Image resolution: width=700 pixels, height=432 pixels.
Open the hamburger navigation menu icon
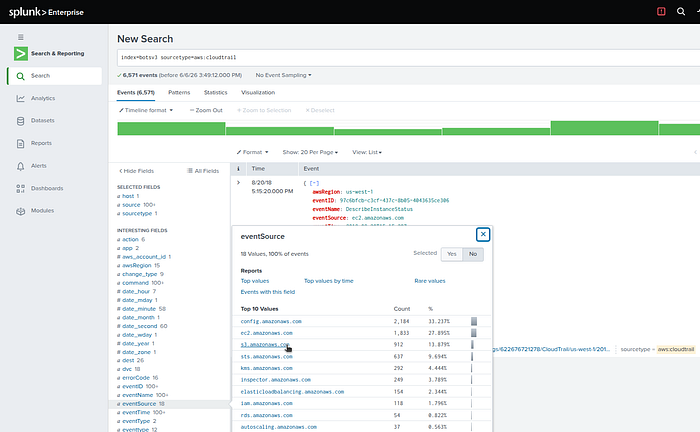click(x=21, y=37)
